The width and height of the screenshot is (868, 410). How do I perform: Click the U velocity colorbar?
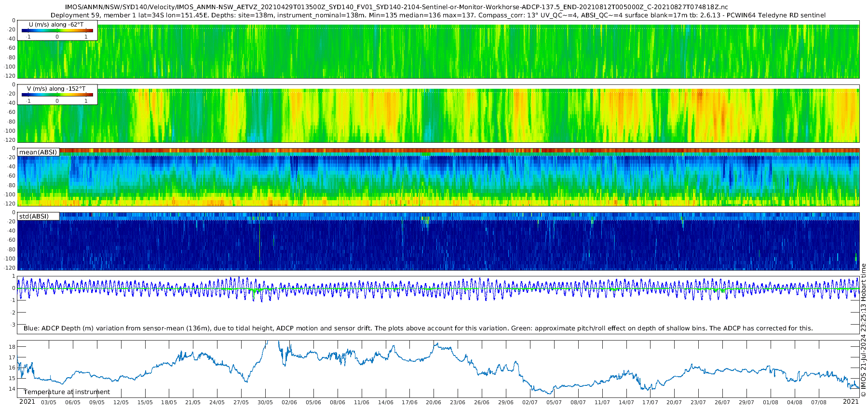(57, 31)
